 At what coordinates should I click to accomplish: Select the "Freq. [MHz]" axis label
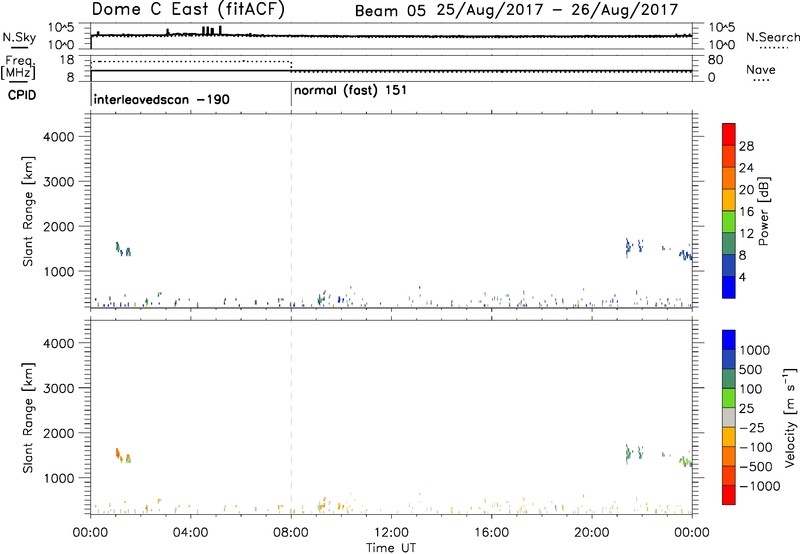tap(18, 67)
